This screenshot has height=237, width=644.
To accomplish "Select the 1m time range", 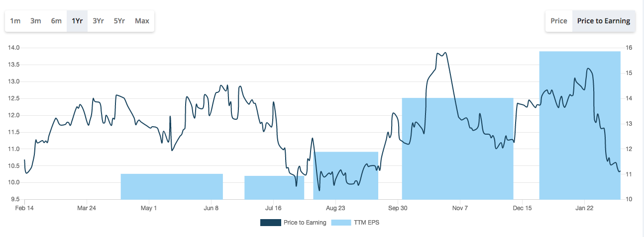I will click(15, 21).
